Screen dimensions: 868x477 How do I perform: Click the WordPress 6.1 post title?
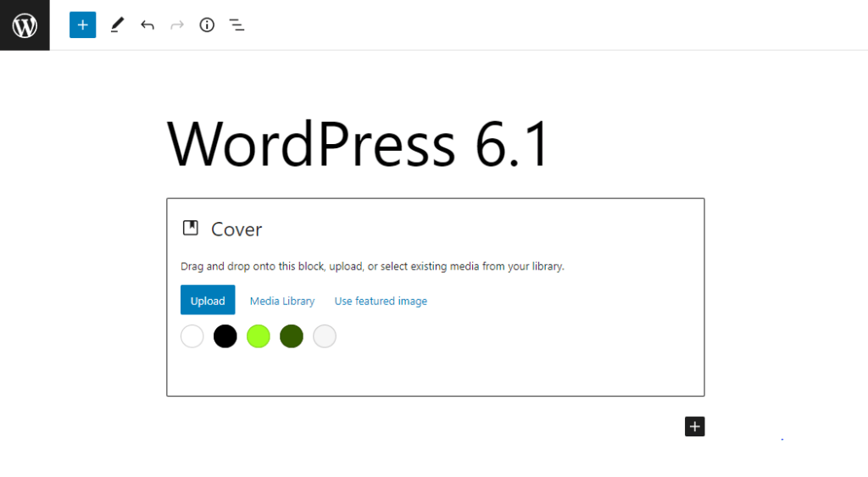(359, 144)
